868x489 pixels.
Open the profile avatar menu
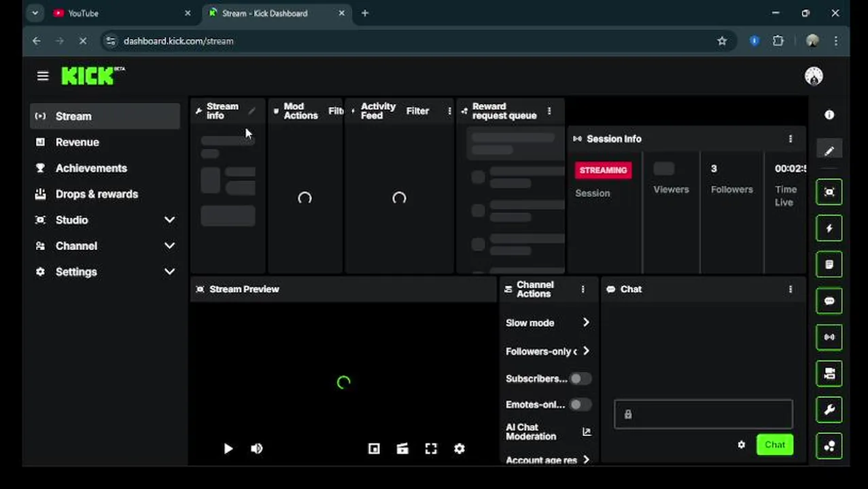click(x=814, y=76)
